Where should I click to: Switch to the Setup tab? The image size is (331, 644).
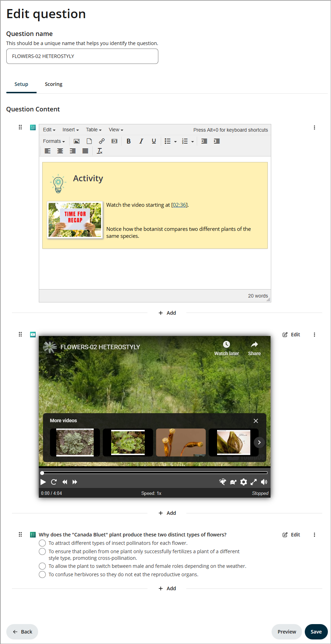click(x=21, y=84)
